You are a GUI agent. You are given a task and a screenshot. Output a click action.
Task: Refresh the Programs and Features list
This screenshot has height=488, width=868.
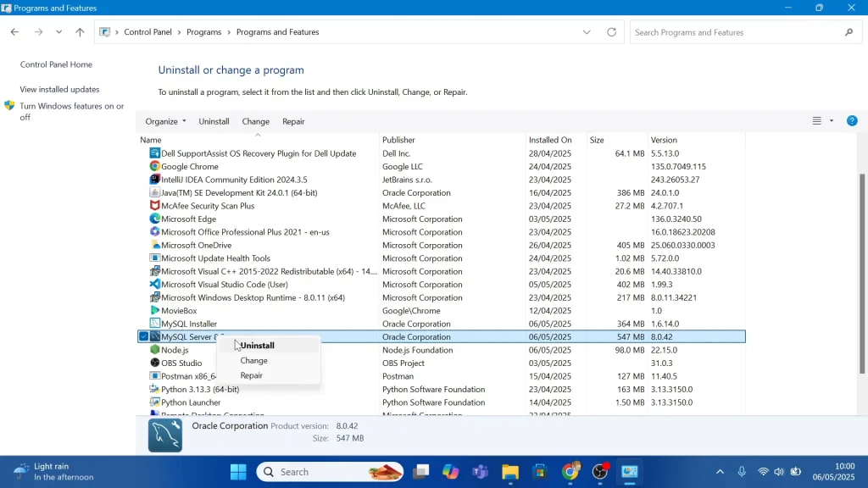pyautogui.click(x=611, y=32)
